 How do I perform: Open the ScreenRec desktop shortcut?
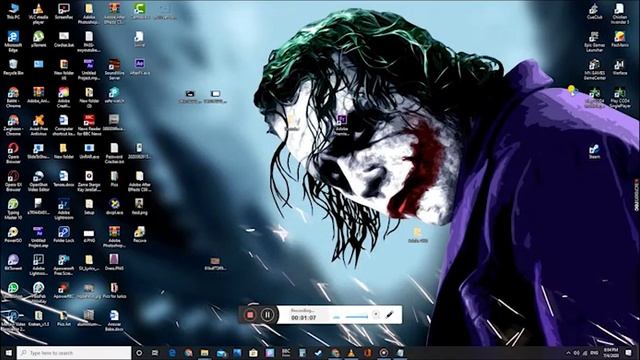[64, 11]
